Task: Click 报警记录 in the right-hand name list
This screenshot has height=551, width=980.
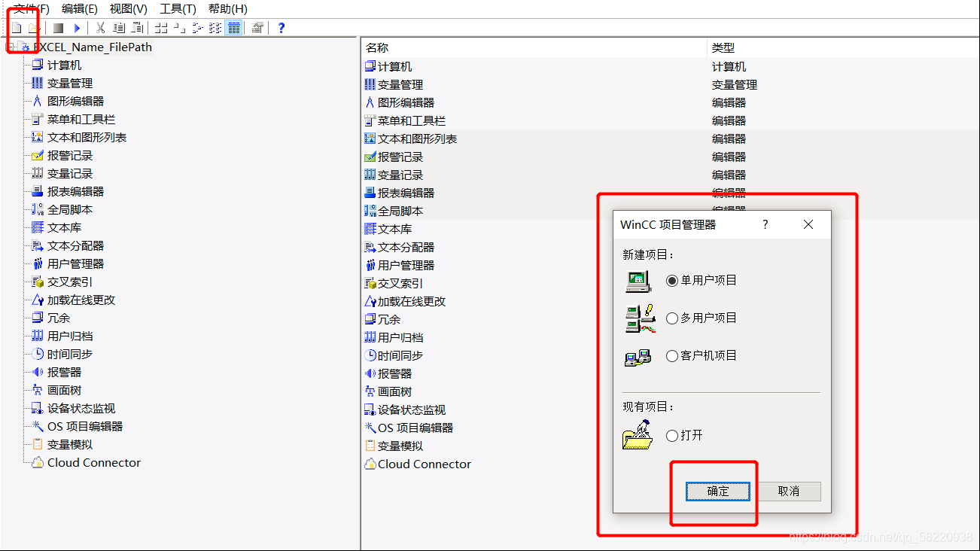Action: 400,157
